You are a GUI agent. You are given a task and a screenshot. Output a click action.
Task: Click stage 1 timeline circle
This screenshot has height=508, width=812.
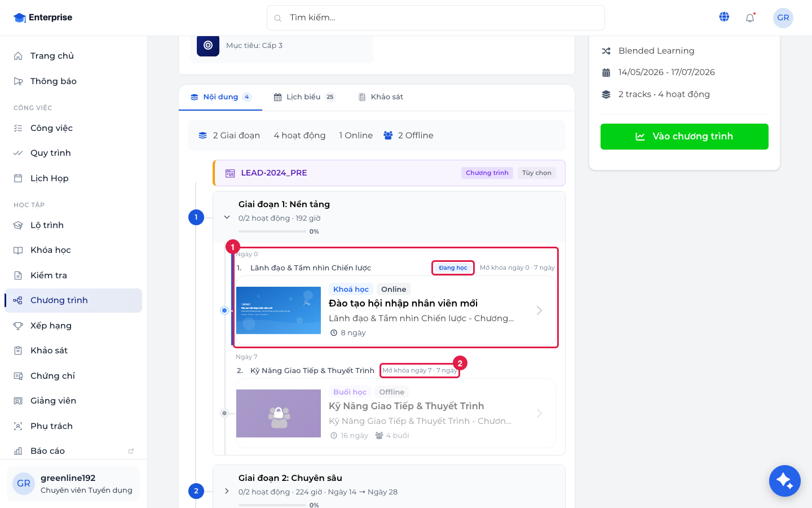[196, 217]
